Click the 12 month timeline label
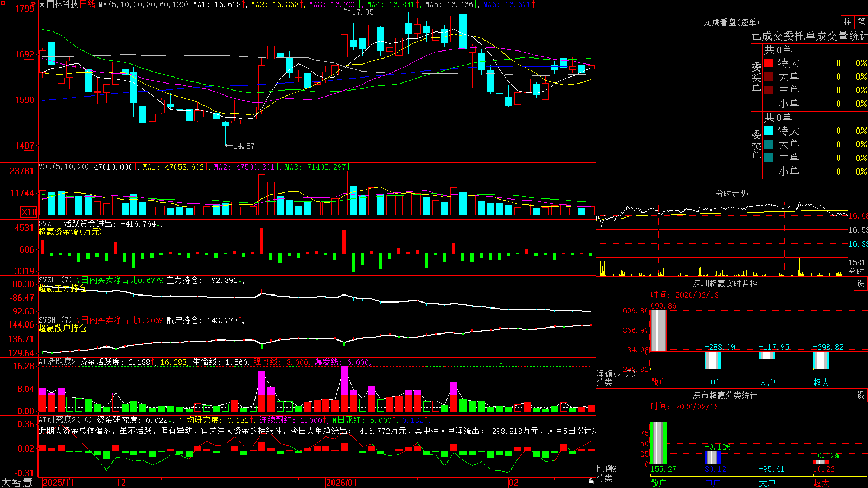868x488 pixels. click(x=122, y=483)
